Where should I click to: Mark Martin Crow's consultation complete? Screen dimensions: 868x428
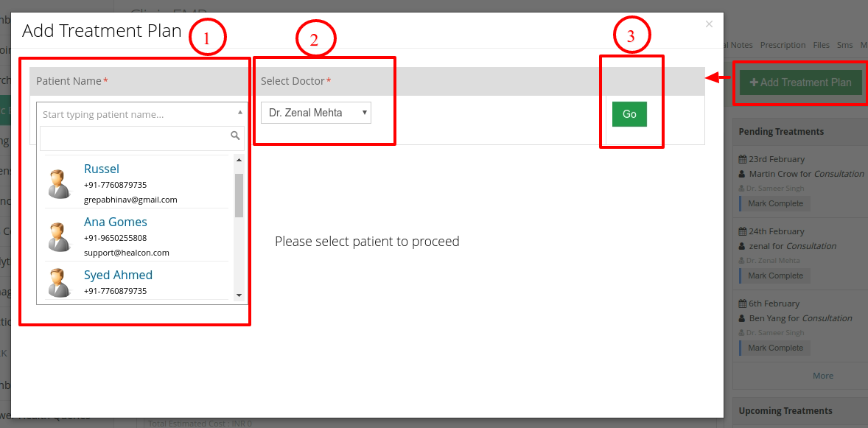(775, 204)
